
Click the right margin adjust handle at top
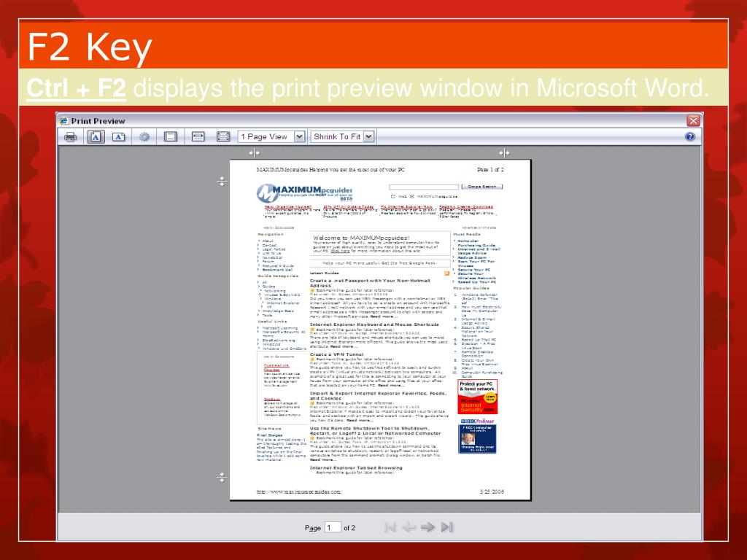click(x=504, y=153)
